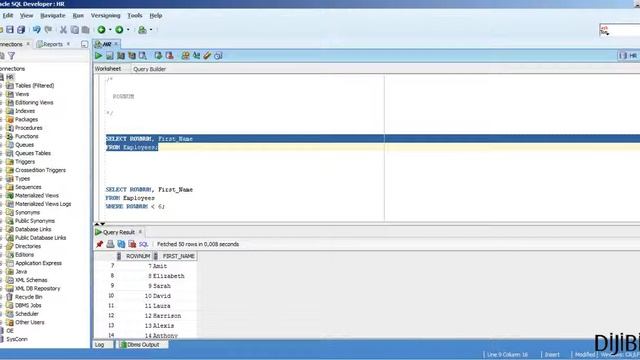Image resolution: width=640 pixels, height=360 pixels.
Task: Pin the Query Result with red pushpin
Action: (x=99, y=244)
